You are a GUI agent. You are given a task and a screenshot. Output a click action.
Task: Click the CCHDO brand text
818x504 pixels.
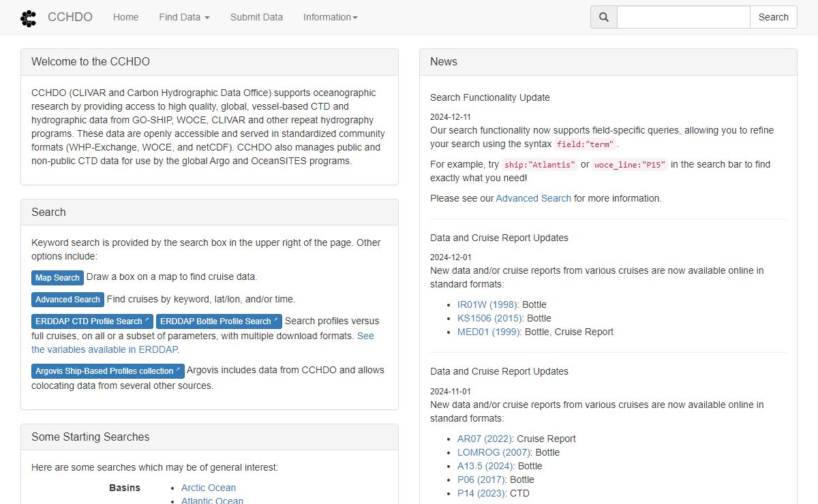pyautogui.click(x=70, y=17)
